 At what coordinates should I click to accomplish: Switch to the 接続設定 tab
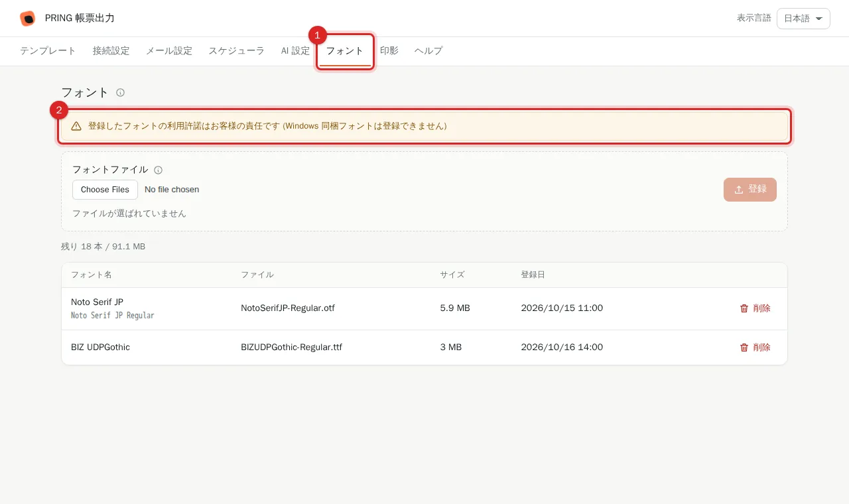click(111, 51)
